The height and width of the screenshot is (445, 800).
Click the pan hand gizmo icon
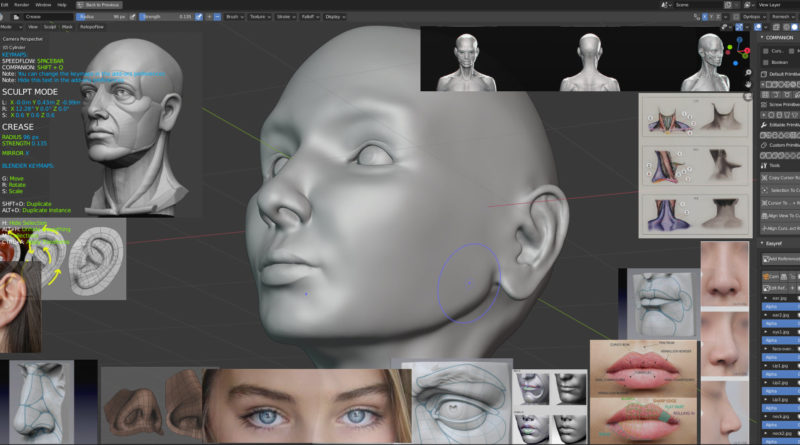747,84
